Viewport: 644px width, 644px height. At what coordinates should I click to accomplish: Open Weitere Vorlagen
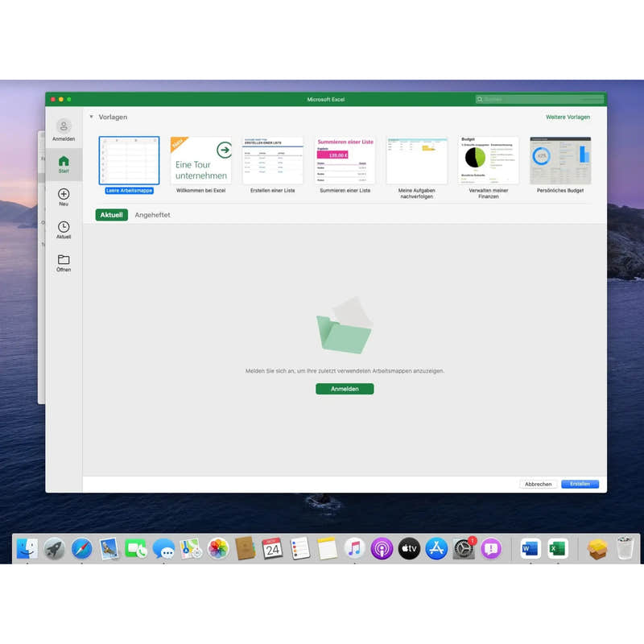(568, 117)
